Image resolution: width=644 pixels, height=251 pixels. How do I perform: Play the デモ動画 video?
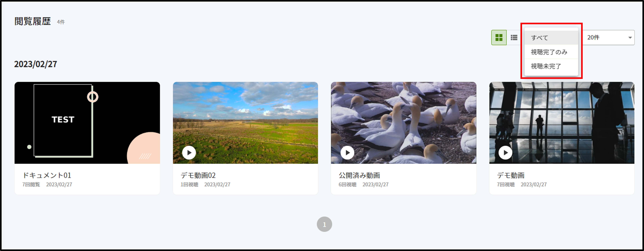tap(505, 153)
